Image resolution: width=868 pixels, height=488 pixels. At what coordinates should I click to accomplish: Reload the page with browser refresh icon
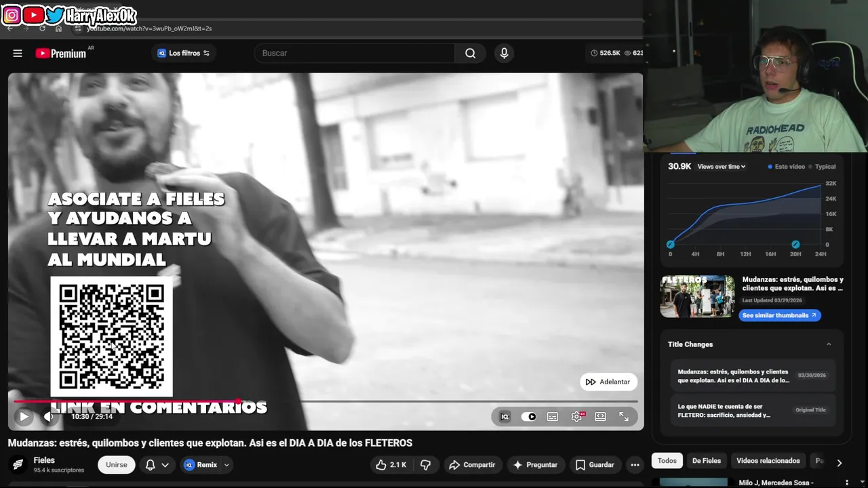[42, 28]
